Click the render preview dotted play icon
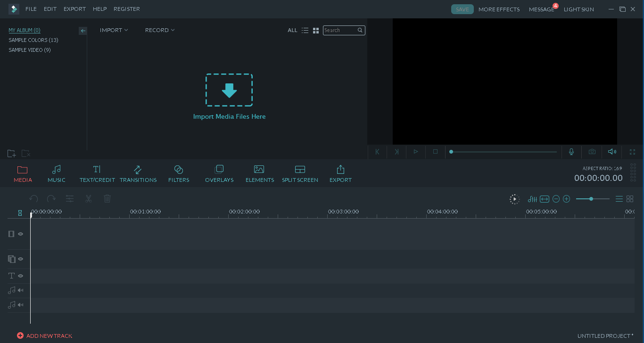Viewport: 644px width, 343px height. pyautogui.click(x=514, y=199)
